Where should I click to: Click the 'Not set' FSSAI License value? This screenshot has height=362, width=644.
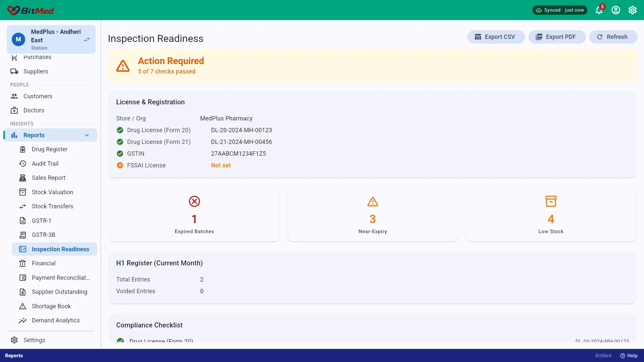(221, 165)
